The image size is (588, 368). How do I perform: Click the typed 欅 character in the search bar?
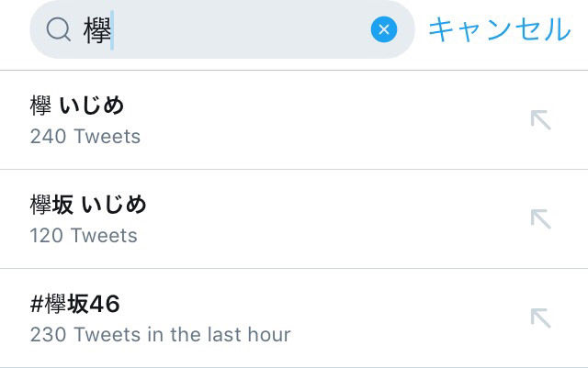click(96, 30)
